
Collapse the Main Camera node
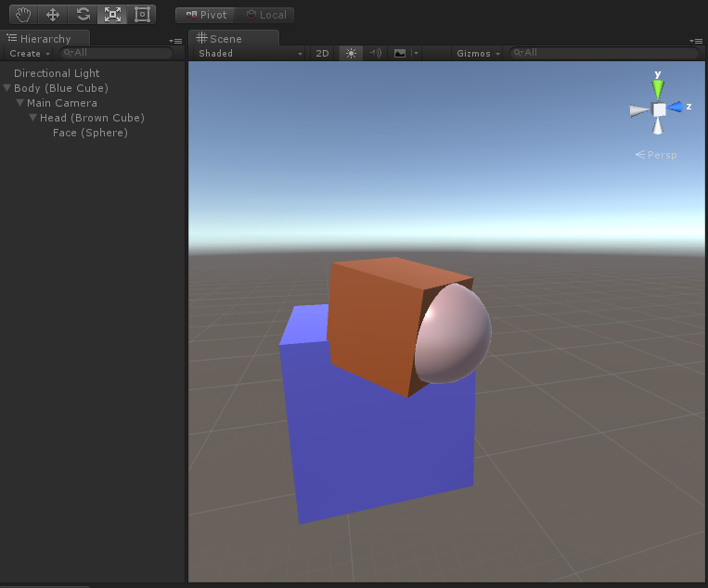click(19, 102)
